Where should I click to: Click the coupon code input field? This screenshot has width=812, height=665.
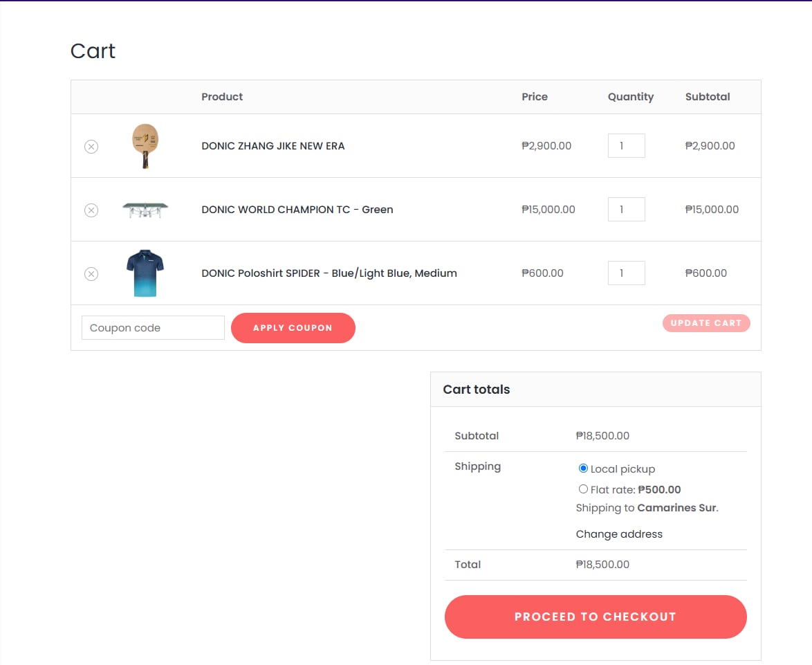coord(152,327)
